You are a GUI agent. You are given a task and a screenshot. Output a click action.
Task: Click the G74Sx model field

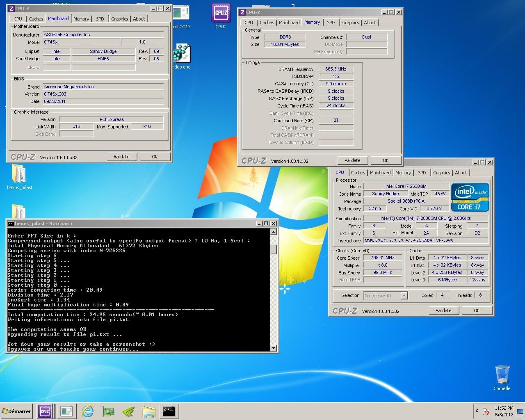(x=81, y=42)
